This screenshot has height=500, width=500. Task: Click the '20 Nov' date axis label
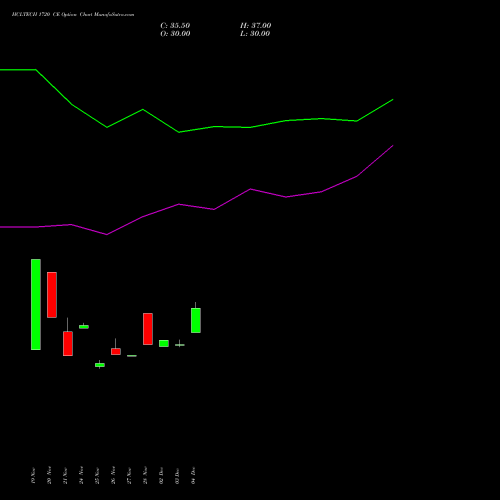[x=49, y=475]
